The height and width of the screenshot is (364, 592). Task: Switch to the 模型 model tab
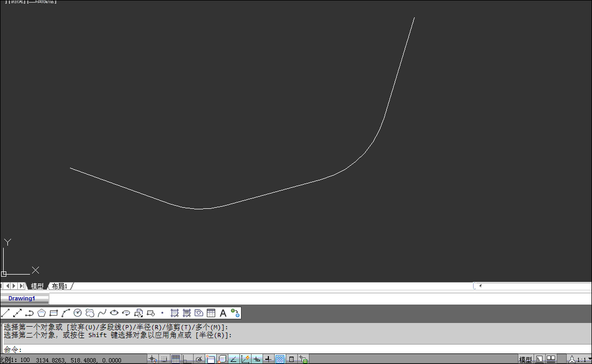pos(37,286)
